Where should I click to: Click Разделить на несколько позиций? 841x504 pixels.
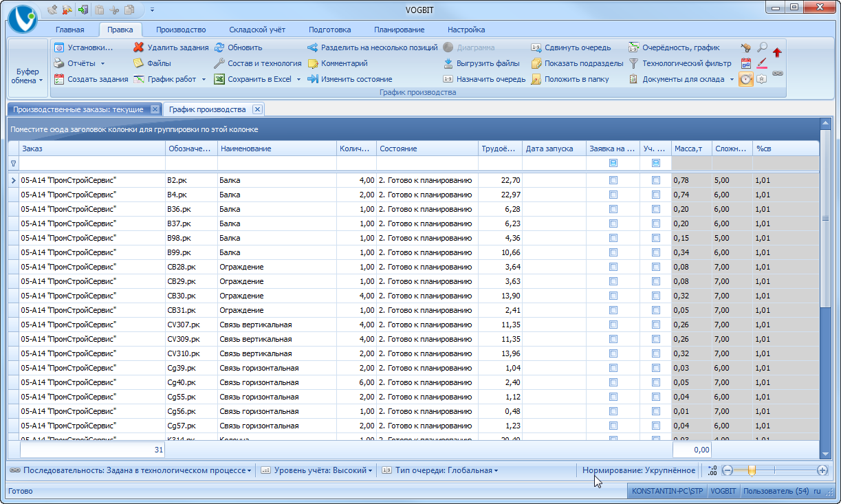point(372,47)
